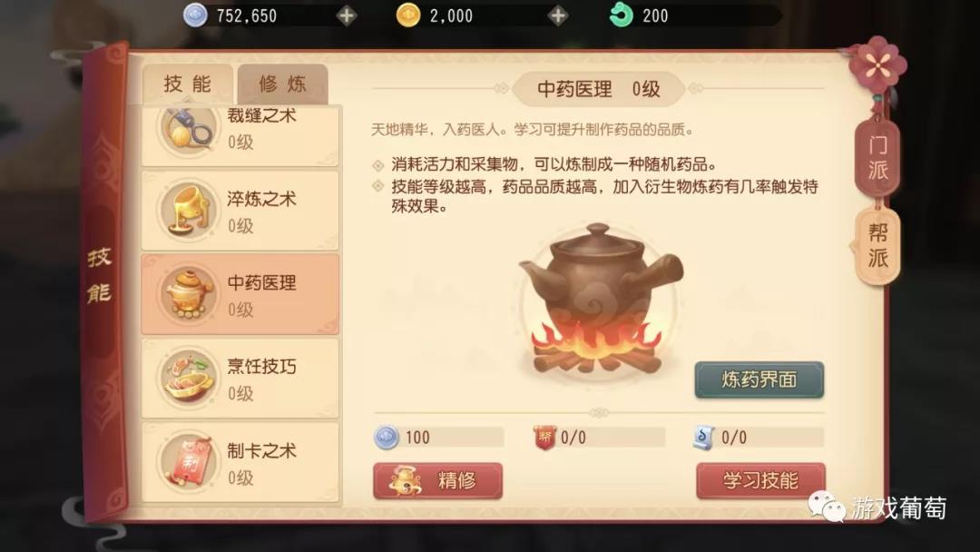This screenshot has width=980, height=552.
Task: Close the panel with the red flower
Action: [877, 64]
